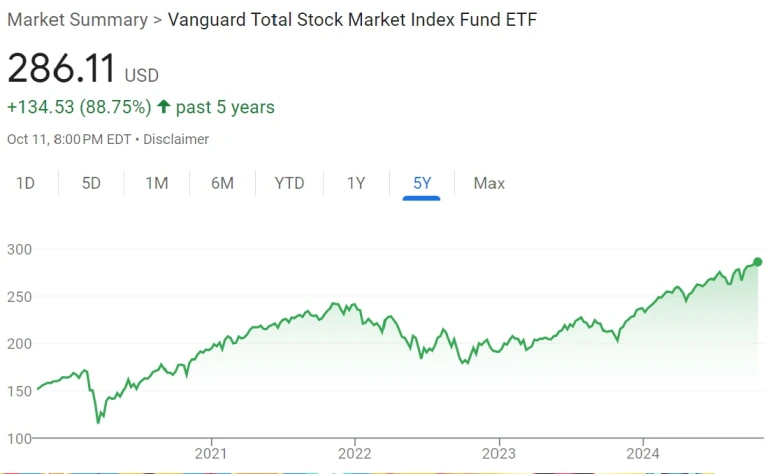Open the 1M time range
The height and width of the screenshot is (474, 773).
tap(157, 183)
